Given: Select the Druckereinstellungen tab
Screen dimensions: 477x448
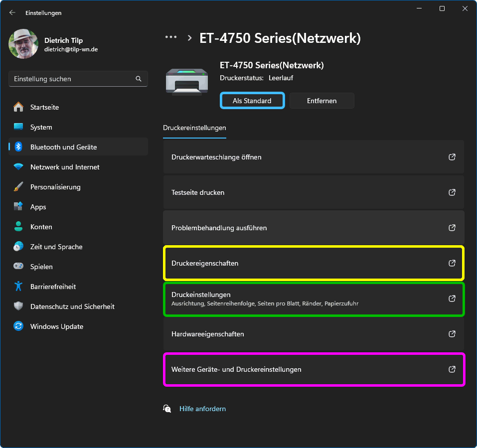Looking at the screenshot, I should [194, 128].
